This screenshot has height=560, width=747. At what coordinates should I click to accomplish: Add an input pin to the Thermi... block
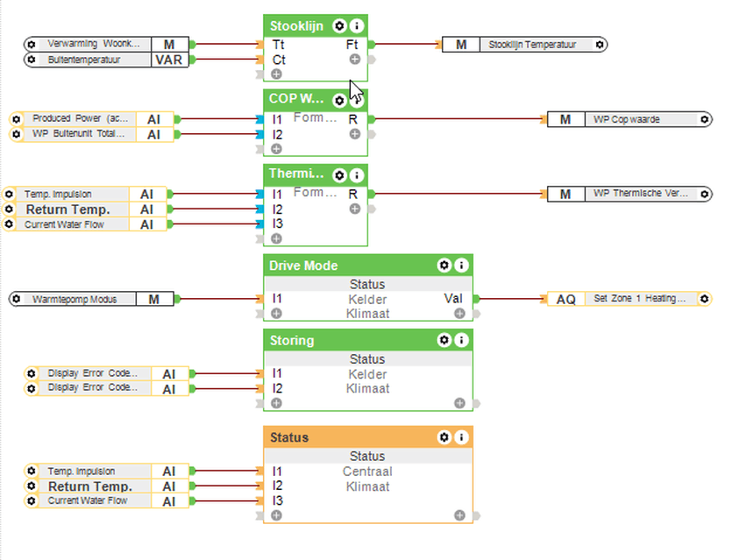[x=276, y=238]
